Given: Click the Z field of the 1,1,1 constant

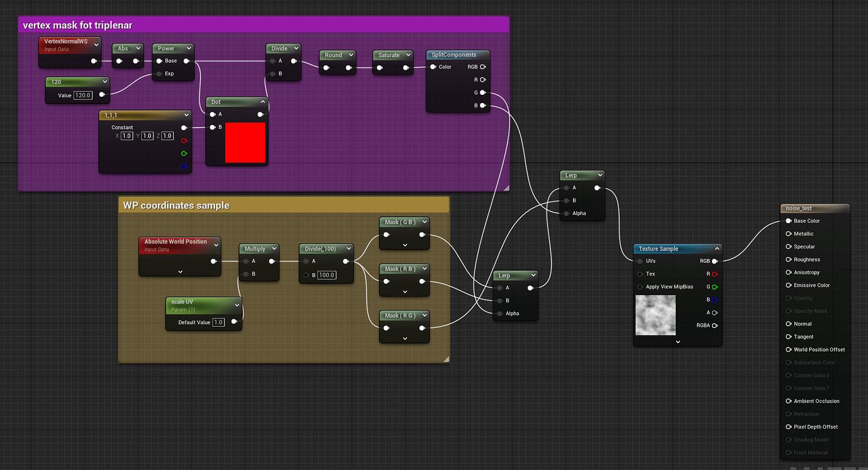Looking at the screenshot, I should click(x=167, y=136).
